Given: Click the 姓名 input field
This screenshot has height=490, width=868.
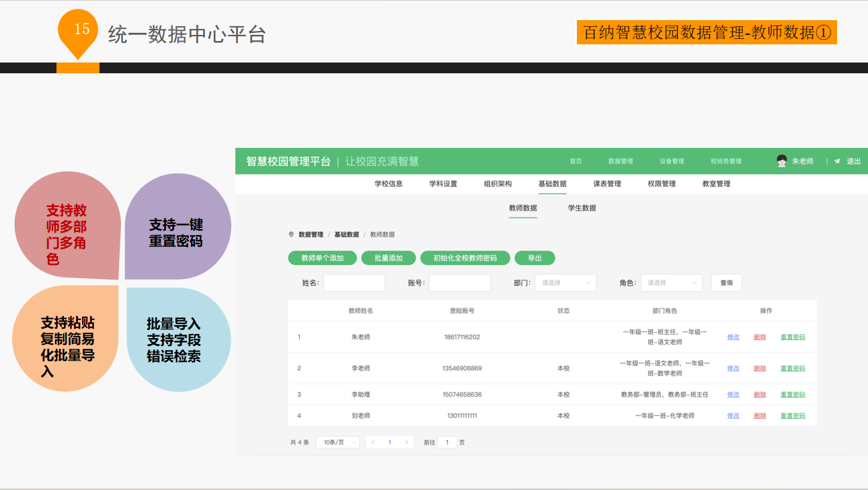Looking at the screenshot, I should 354,283.
